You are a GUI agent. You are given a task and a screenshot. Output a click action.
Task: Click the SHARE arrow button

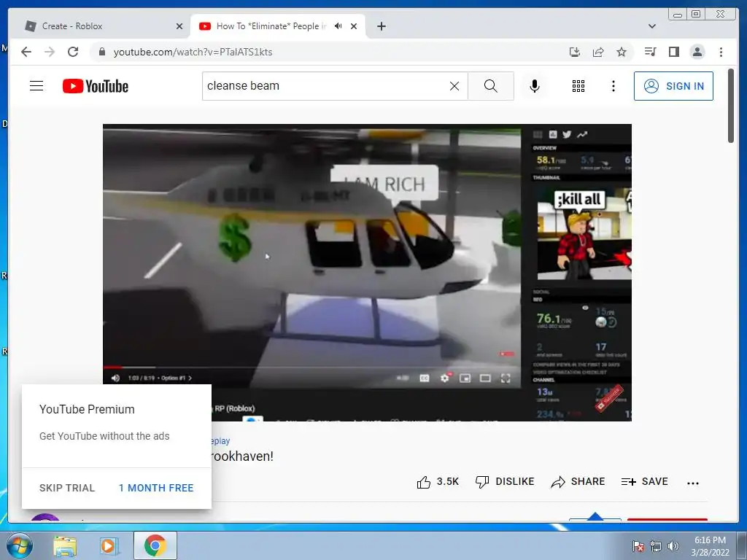coord(578,482)
